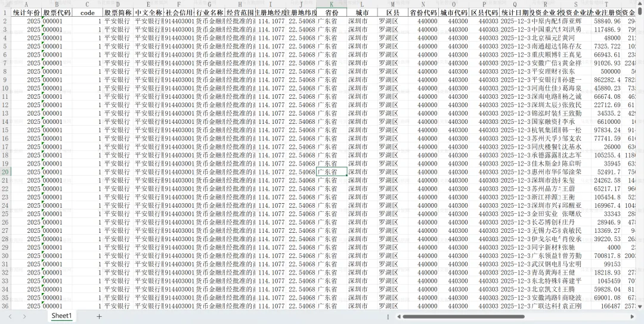
Task: Select the cell containing 马宏明
Action: click(x=576, y=264)
